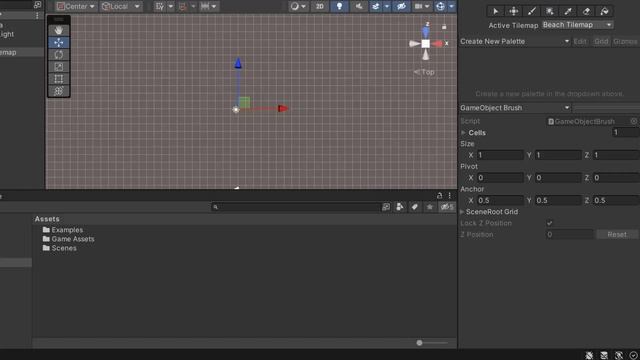Click the scene gizmo center cube
Screen dimensions: 640x360
point(425,44)
